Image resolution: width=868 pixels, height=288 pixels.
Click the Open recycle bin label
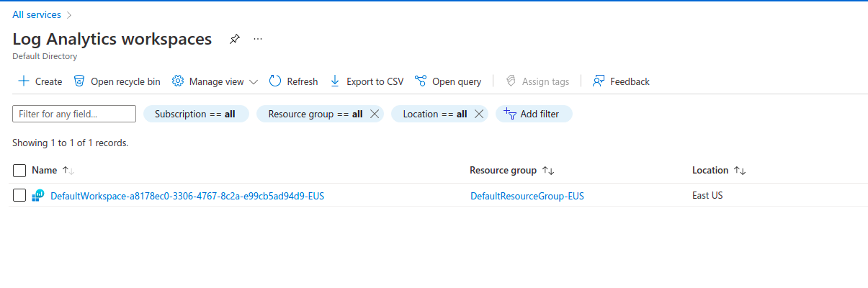(125, 81)
